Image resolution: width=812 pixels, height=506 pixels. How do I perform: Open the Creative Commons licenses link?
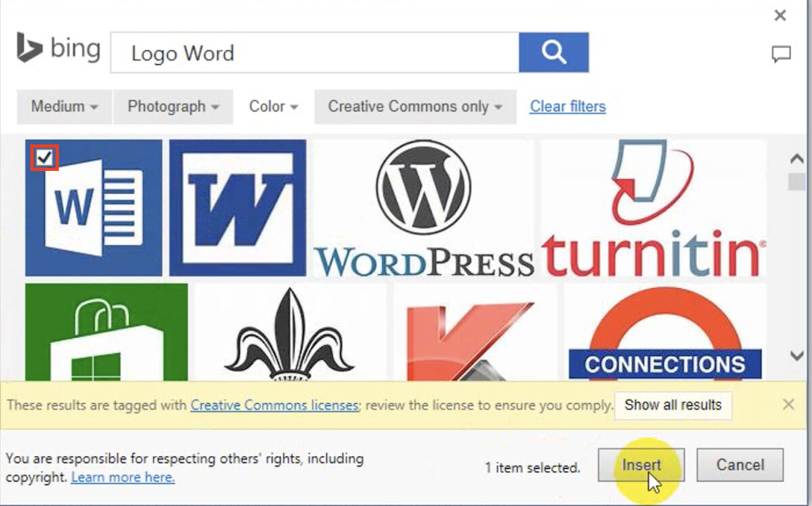tap(274, 405)
